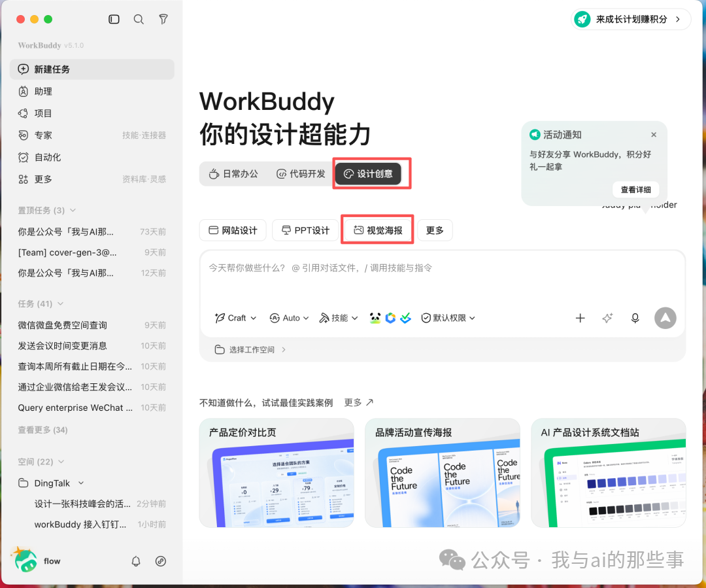Open 更多 best practice cases link
This screenshot has width=706, height=588.
pyautogui.click(x=359, y=402)
